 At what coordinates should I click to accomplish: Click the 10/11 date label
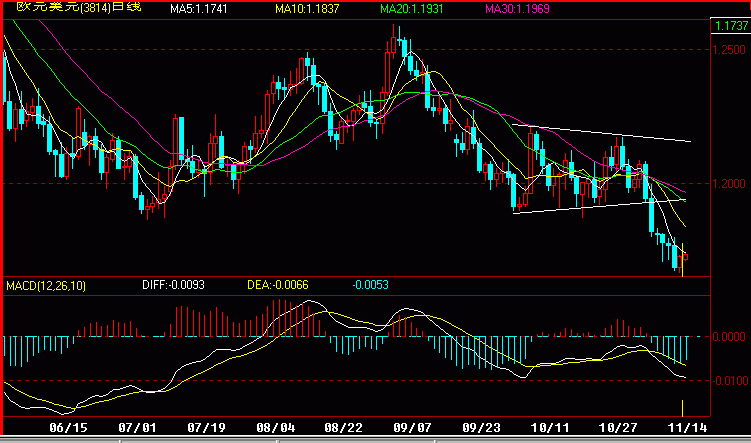pos(550,428)
